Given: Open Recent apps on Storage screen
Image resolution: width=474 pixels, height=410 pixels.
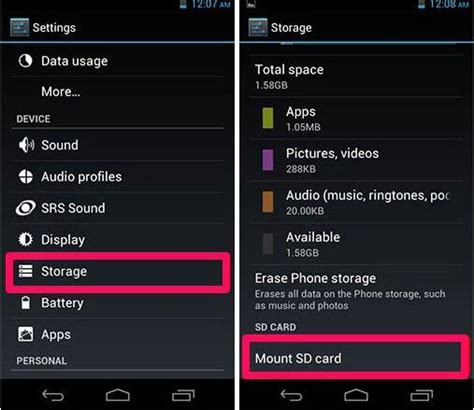Looking at the screenshot, I should click(x=421, y=395).
